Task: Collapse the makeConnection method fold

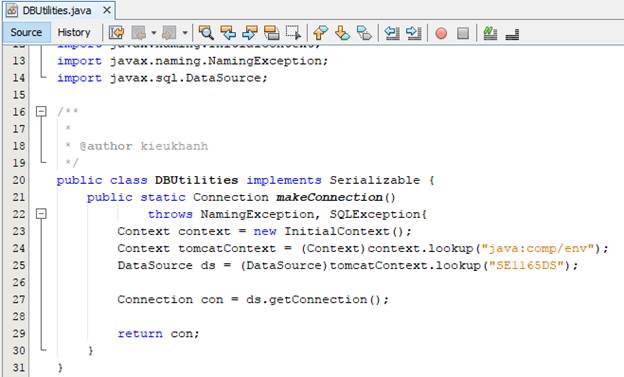Action: tap(41, 214)
